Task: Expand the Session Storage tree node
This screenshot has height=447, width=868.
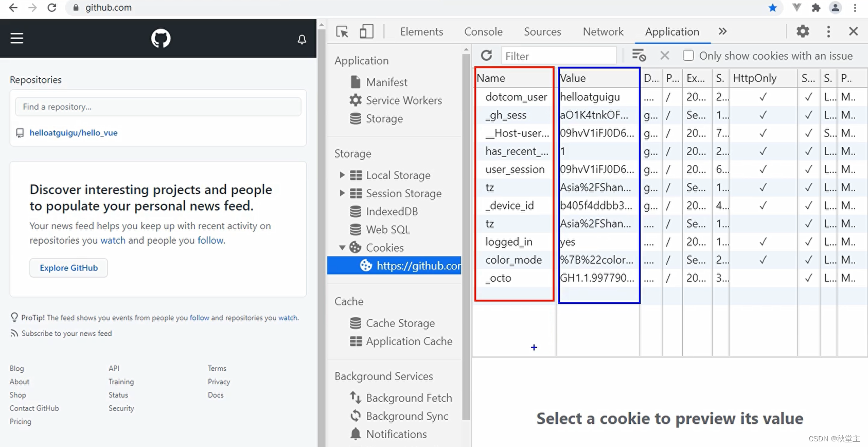Action: [342, 193]
